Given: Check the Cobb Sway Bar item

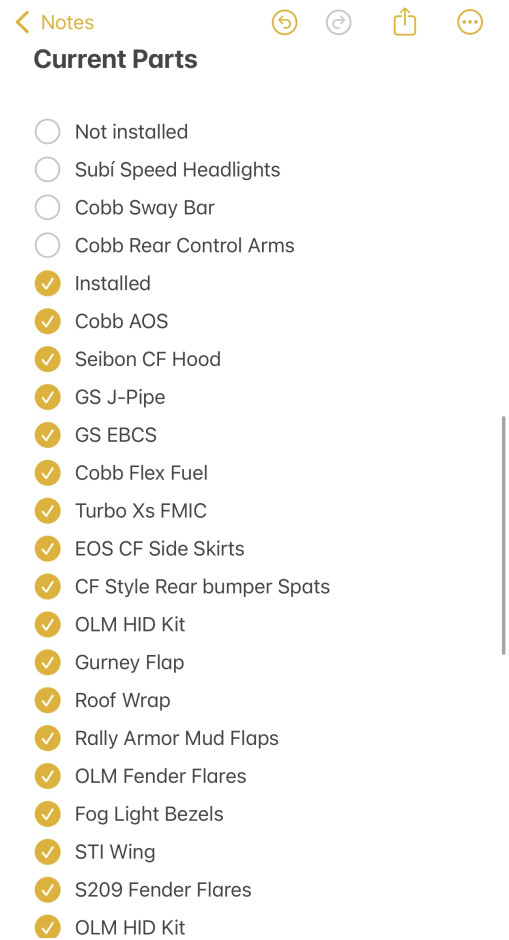Looking at the screenshot, I should (47, 207).
